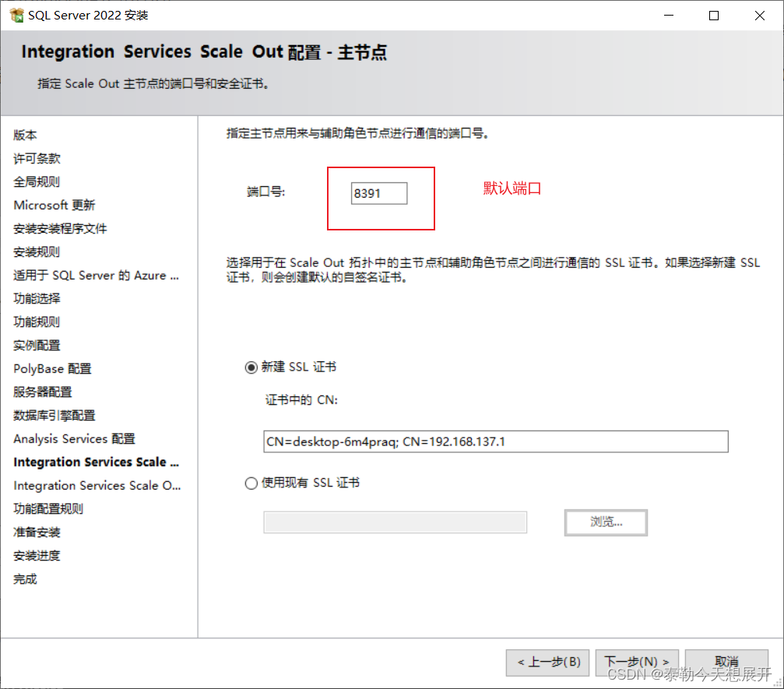
Task: Click the window resize grip at bottom corner
Action: pyautogui.click(x=778, y=683)
